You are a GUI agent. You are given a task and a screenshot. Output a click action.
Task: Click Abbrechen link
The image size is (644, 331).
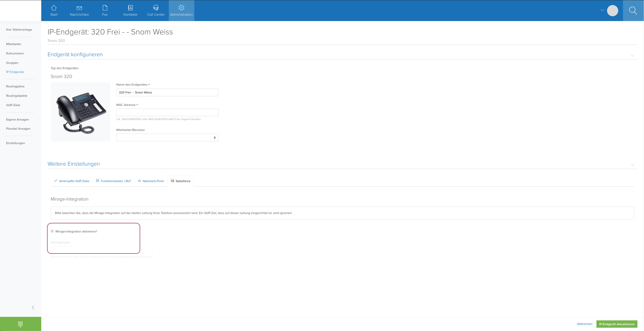[x=585, y=324]
